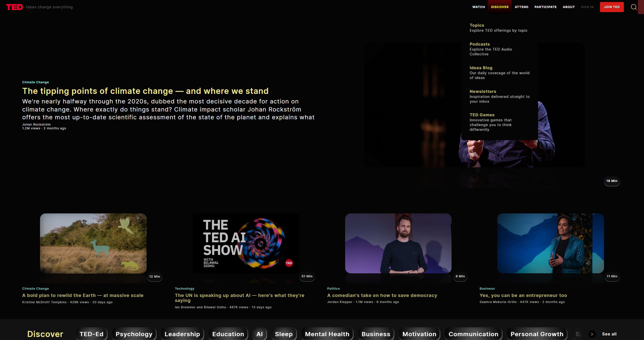Click the featured talk speaker image
This screenshot has width=644, height=340.
tap(474, 105)
